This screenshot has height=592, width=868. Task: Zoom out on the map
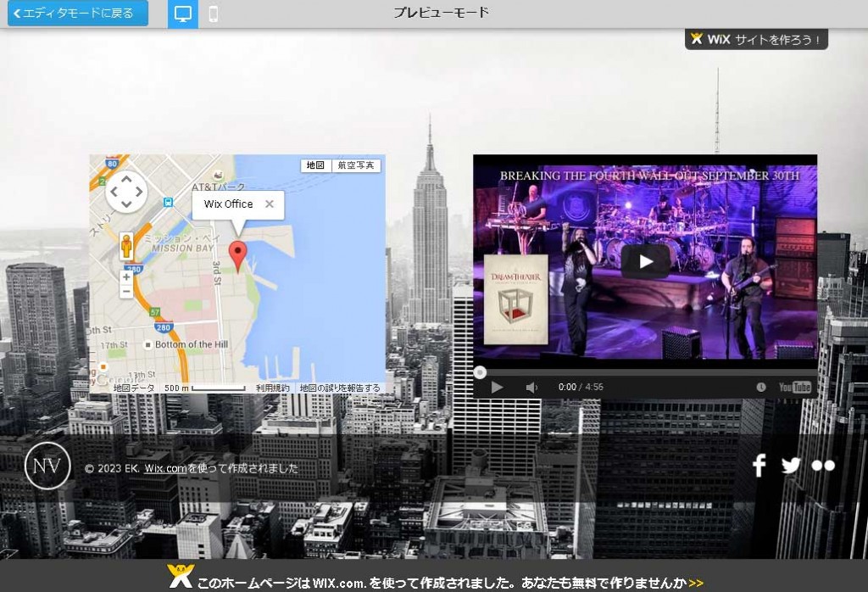pyautogui.click(x=126, y=292)
